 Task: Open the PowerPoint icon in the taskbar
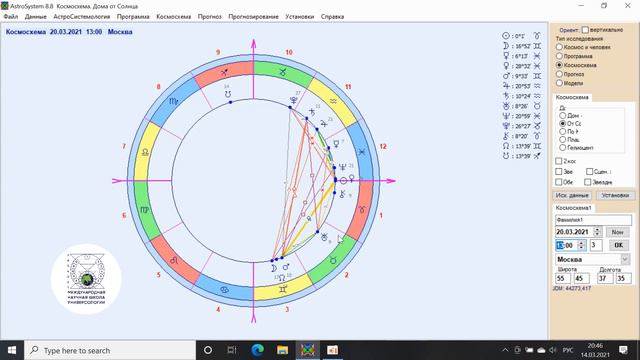pyautogui.click(x=332, y=350)
